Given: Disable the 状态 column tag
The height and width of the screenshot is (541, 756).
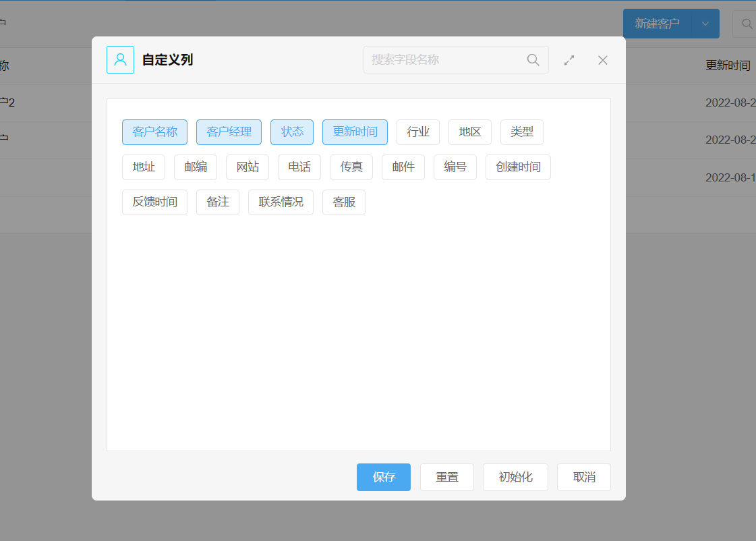Looking at the screenshot, I should [292, 132].
